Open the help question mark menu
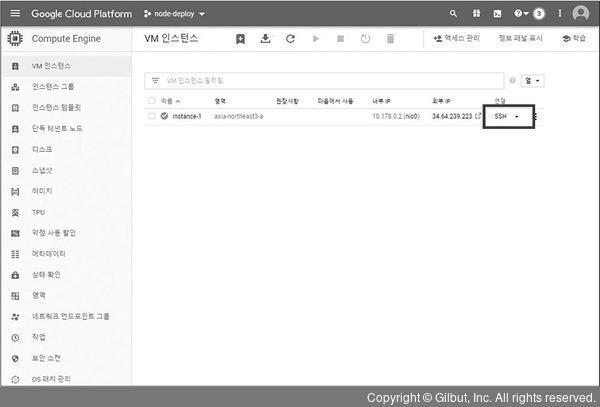 coord(521,14)
